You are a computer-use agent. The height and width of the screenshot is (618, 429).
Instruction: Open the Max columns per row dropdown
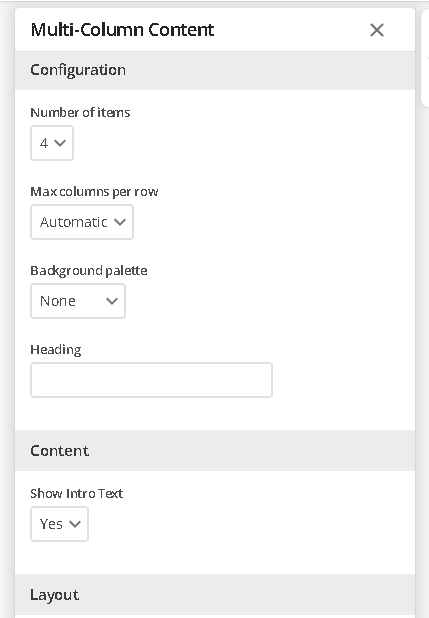(x=82, y=222)
